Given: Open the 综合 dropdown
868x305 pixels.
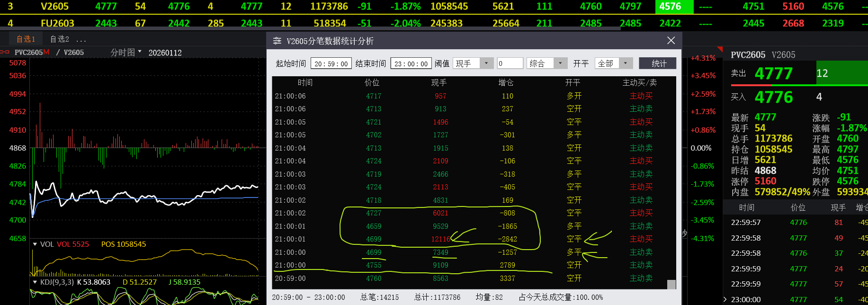Looking at the screenshot, I should (x=560, y=63).
